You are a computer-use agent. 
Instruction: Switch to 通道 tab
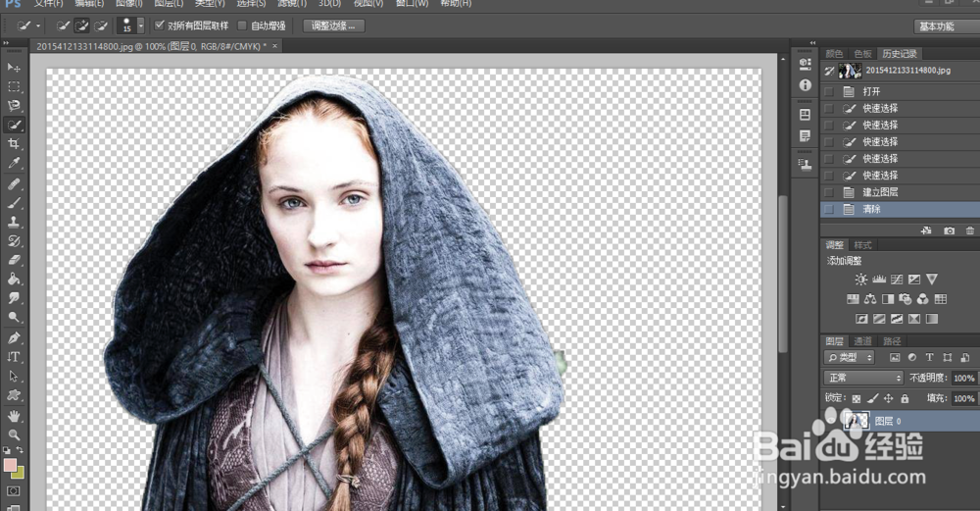(862, 341)
